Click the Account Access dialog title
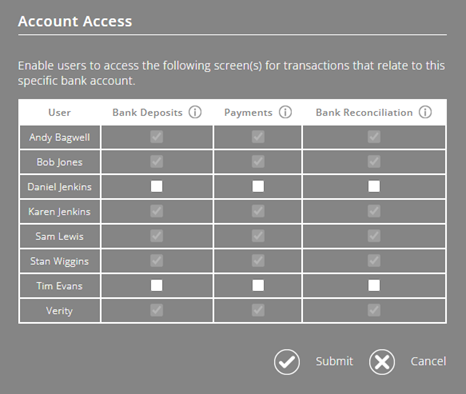Screen dimensions: 466x394 click(x=75, y=21)
